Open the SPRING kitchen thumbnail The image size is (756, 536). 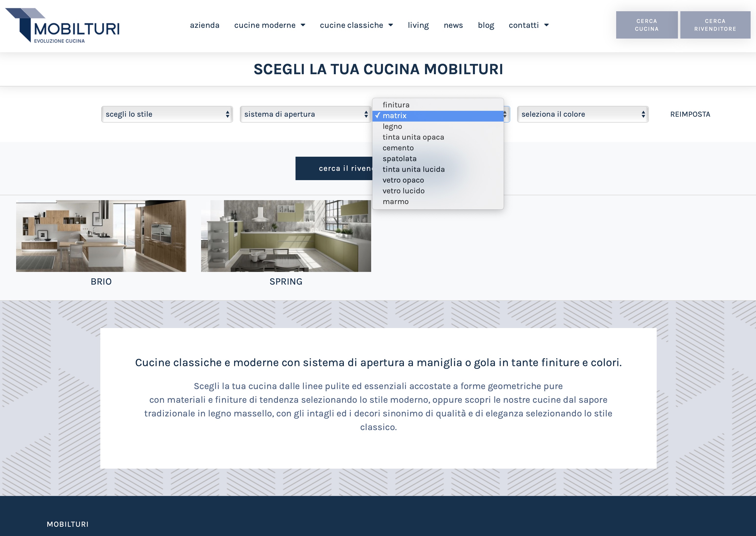(286, 236)
